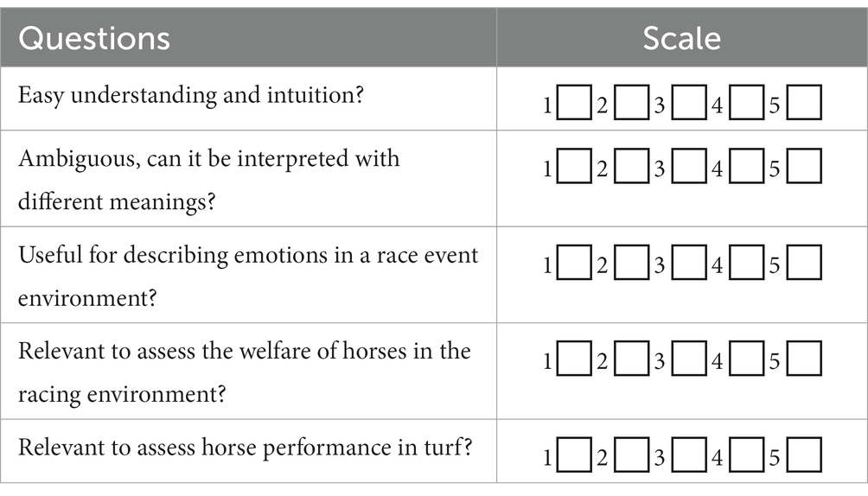The height and width of the screenshot is (496, 868).
Task: Click the Relevant to assess horse performance text
Action: [246, 448]
